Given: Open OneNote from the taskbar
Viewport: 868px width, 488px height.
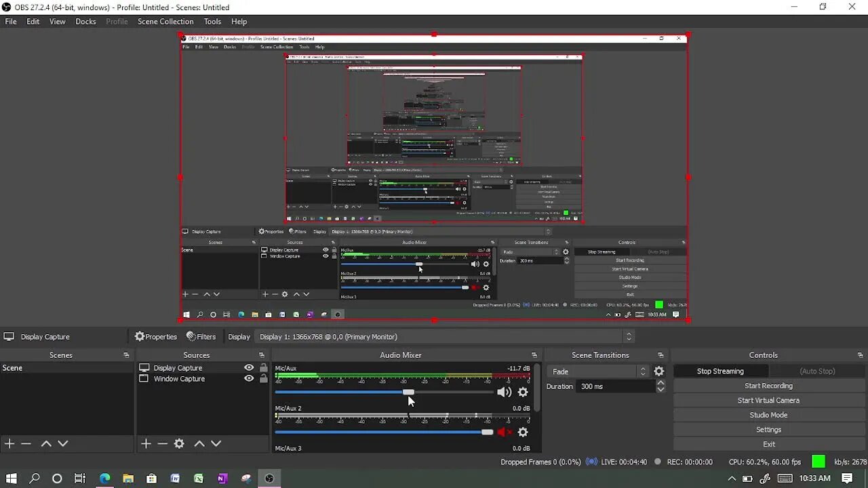Looking at the screenshot, I should (x=222, y=479).
